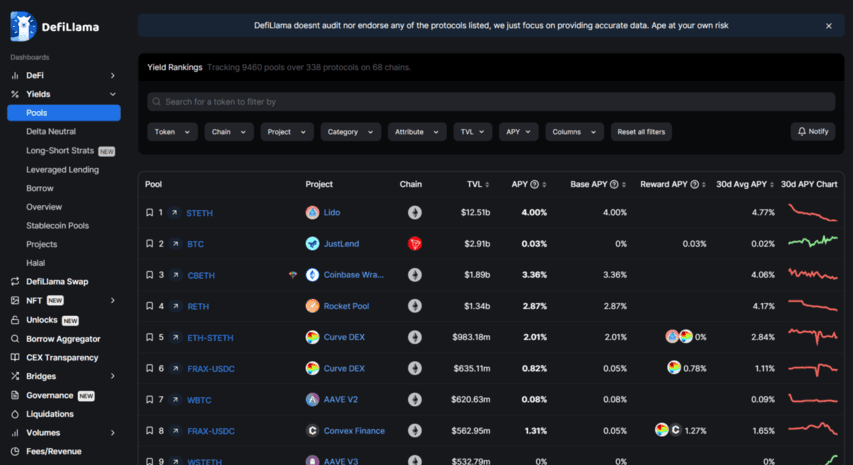Focus the token search field
This screenshot has width=853, height=465.
click(491, 102)
